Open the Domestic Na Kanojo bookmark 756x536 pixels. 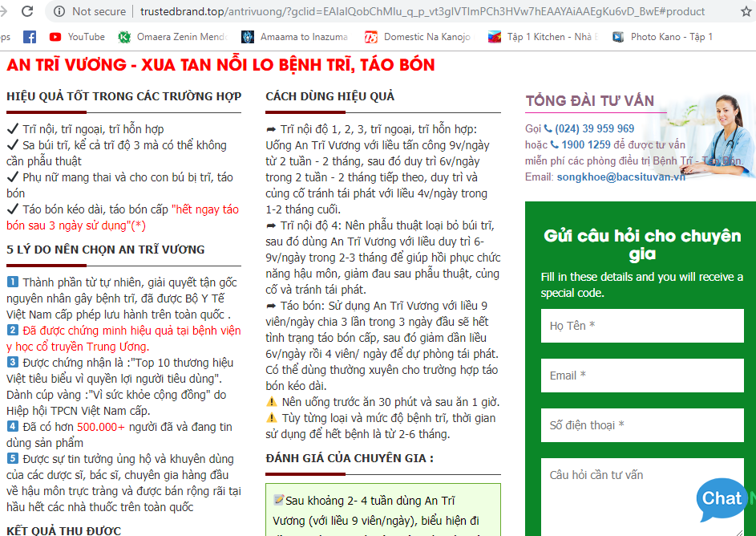pyautogui.click(x=419, y=37)
